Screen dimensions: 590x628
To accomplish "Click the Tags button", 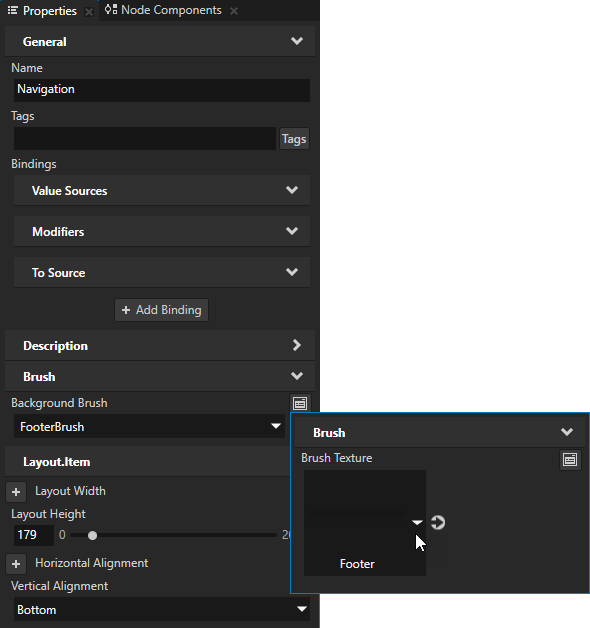I will point(294,139).
